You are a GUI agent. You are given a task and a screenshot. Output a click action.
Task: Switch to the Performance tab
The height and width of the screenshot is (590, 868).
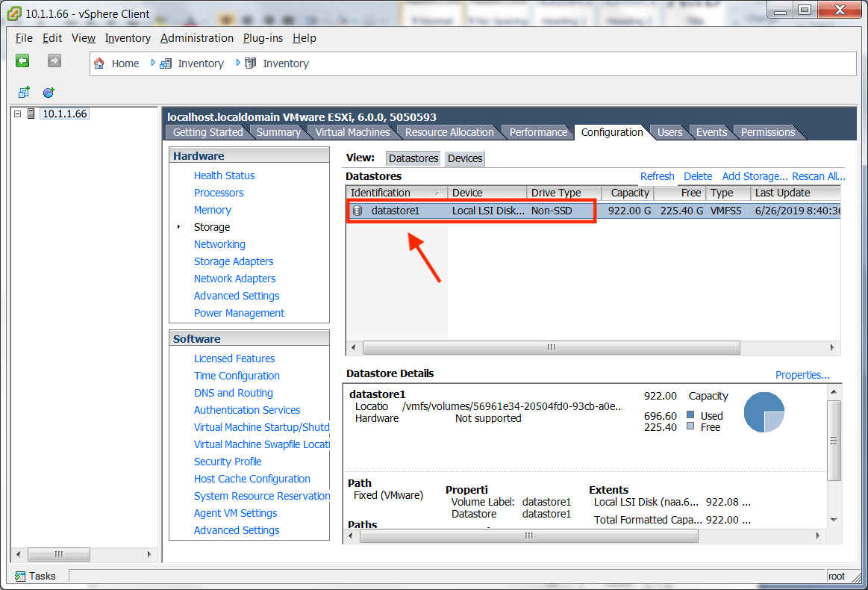[539, 132]
